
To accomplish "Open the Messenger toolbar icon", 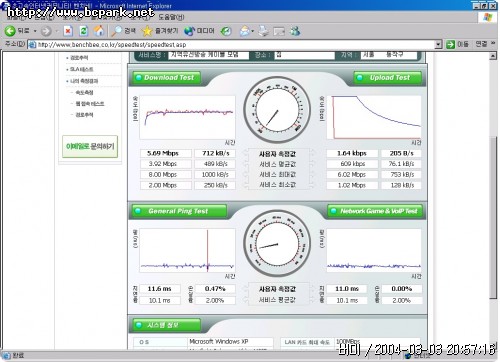I will (295, 31).
